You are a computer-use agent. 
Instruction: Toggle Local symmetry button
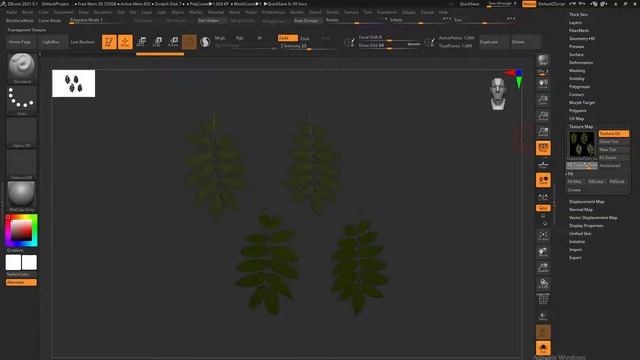tap(543, 180)
